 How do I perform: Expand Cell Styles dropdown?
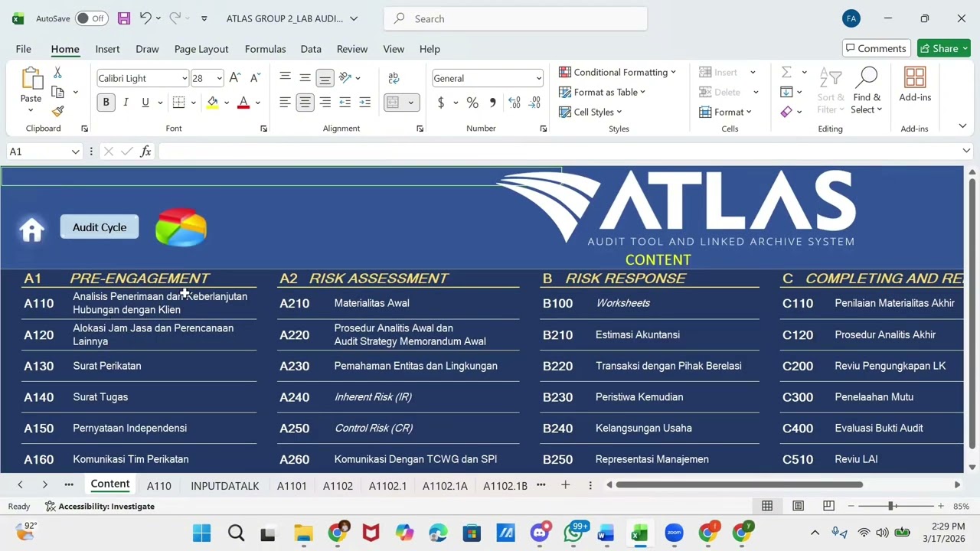[x=590, y=112]
